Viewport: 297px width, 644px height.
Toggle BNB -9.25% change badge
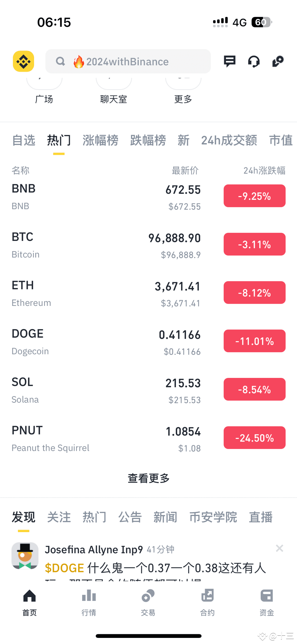click(x=254, y=196)
